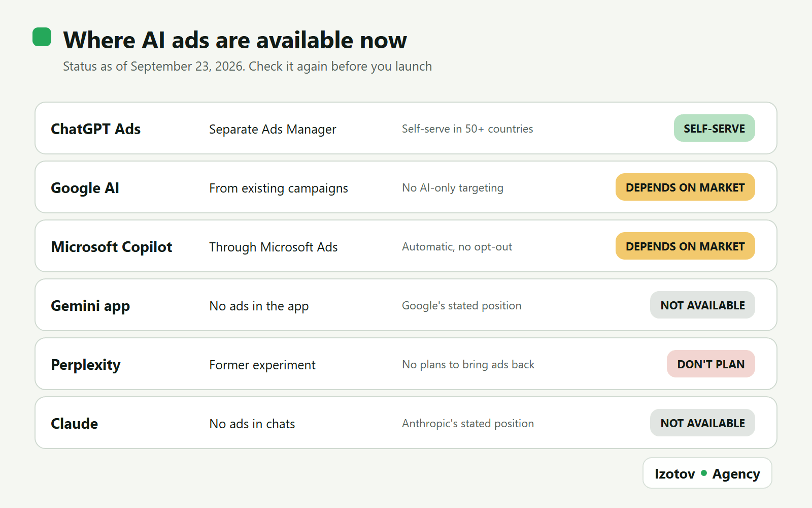Click 'No ads in the app' text
The height and width of the screenshot is (508, 812).
(x=259, y=306)
